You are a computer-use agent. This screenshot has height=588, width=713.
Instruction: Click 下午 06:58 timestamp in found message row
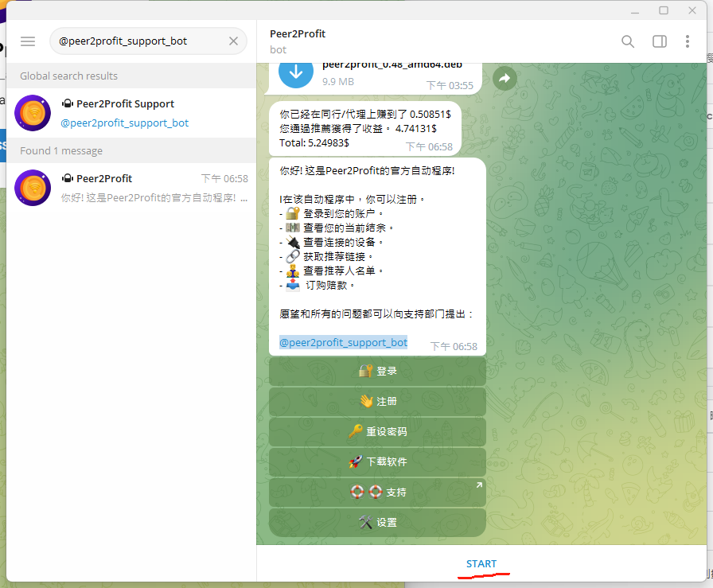(x=224, y=179)
